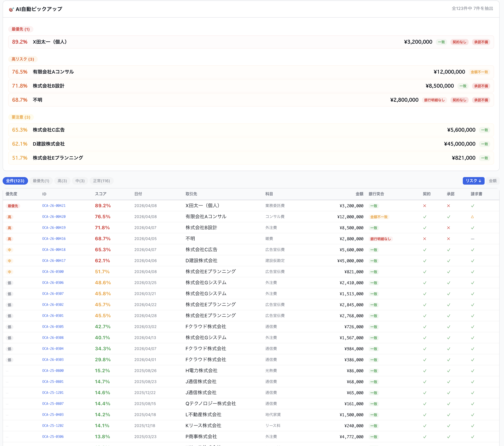
Task: Open record OCA-26-0306
Action: 53,283
